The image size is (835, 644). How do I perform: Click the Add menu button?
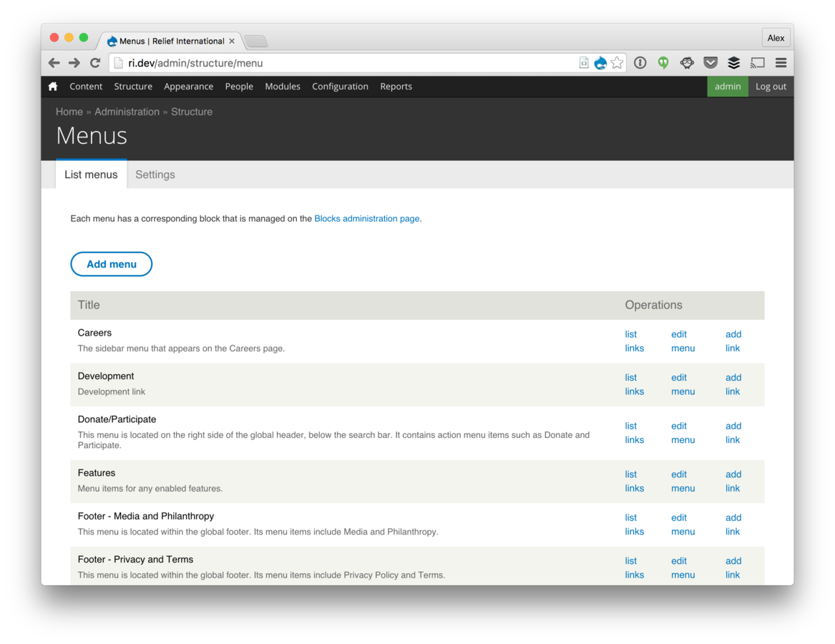[x=112, y=264]
